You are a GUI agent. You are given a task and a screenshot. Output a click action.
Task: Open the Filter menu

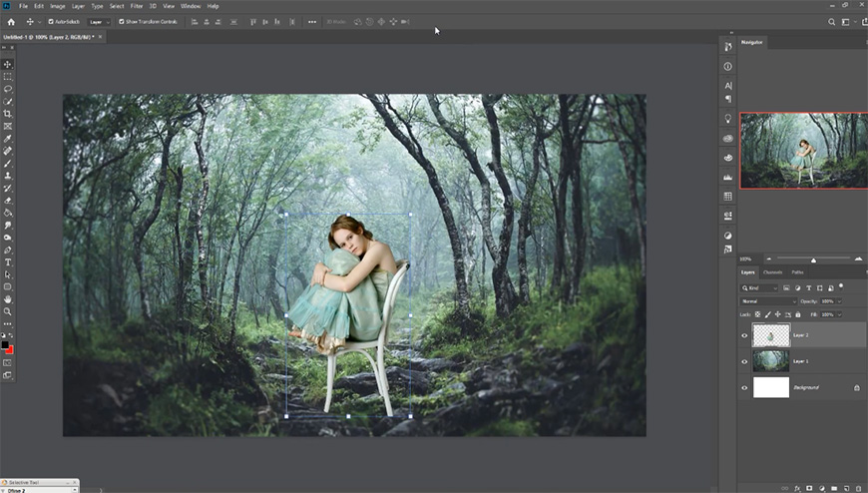tap(136, 6)
